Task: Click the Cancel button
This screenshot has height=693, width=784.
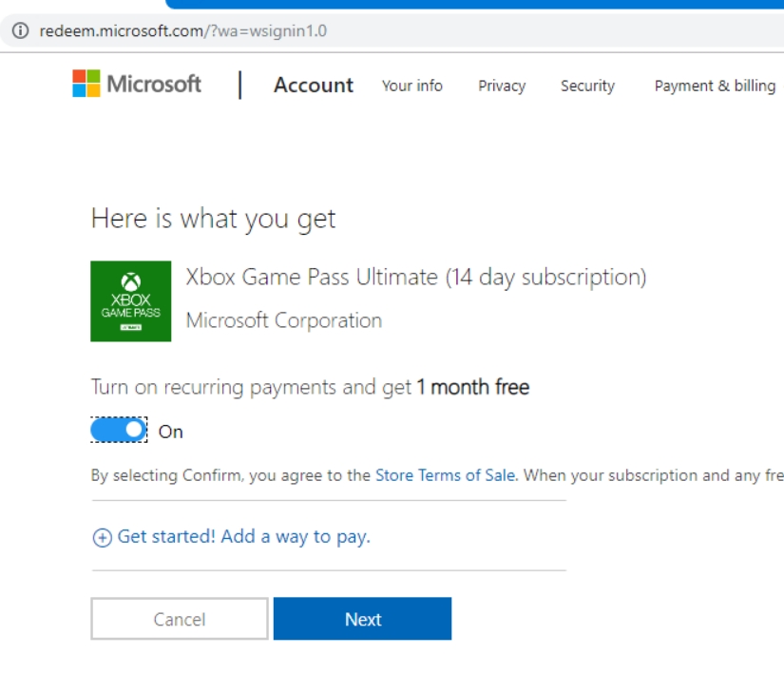Action: tap(180, 619)
